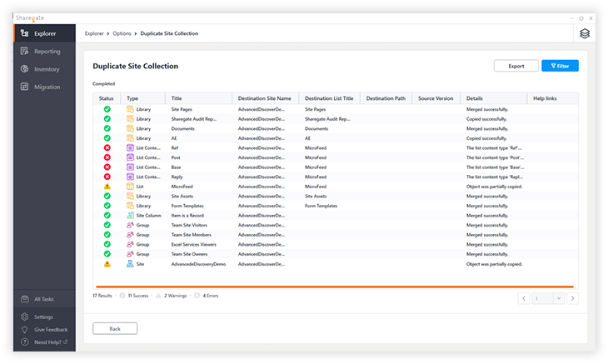This screenshot has height=364, width=608.
Task: Click the AE library title cell
Action: [x=174, y=138]
